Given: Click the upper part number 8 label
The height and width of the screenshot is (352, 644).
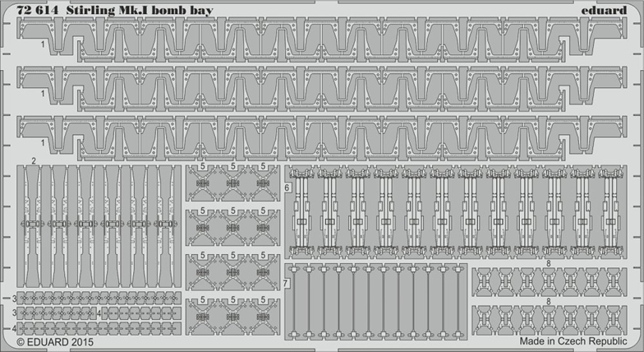Looking at the screenshot, I should (x=548, y=263).
